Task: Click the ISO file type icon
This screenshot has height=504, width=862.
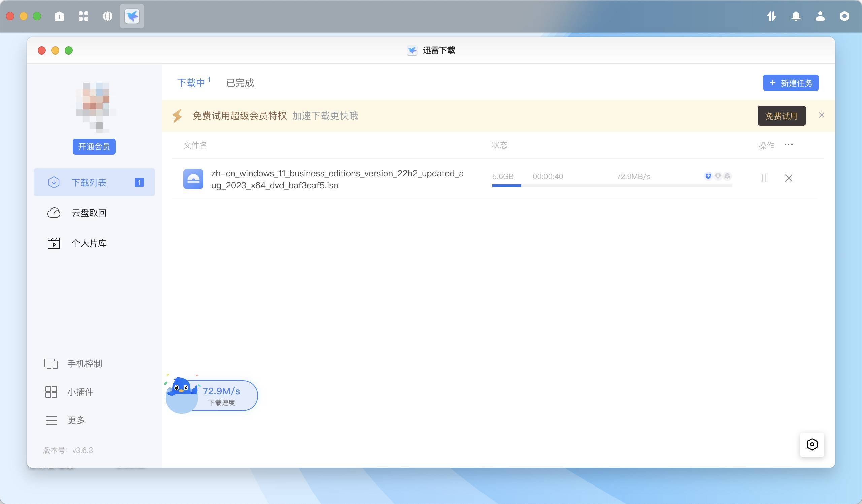Action: [x=193, y=179]
